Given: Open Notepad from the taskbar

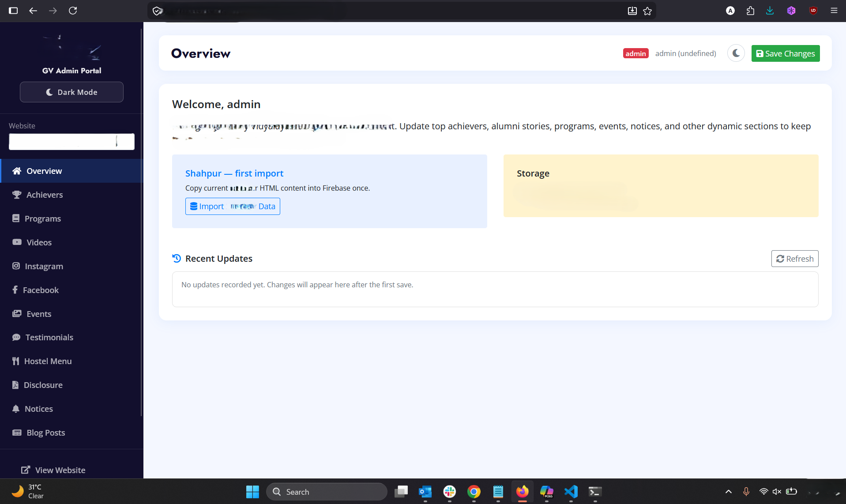Looking at the screenshot, I should click(498, 492).
